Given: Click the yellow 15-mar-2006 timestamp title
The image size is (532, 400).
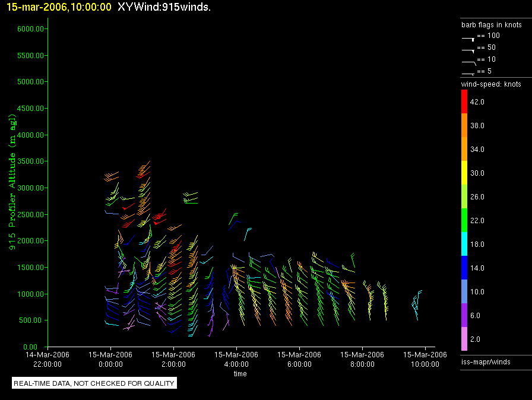Looking at the screenshot, I should 59,7.
